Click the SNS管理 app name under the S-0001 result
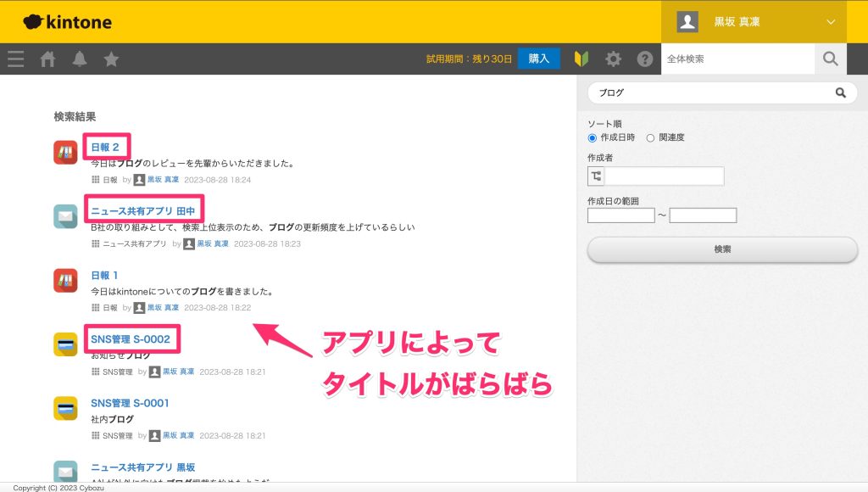 [x=117, y=435]
